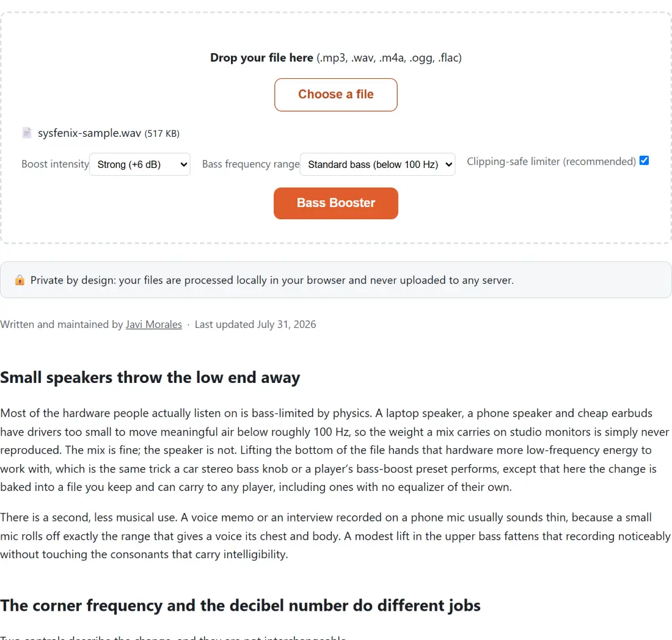Start processing with the Bass Booster button

pyautogui.click(x=336, y=203)
